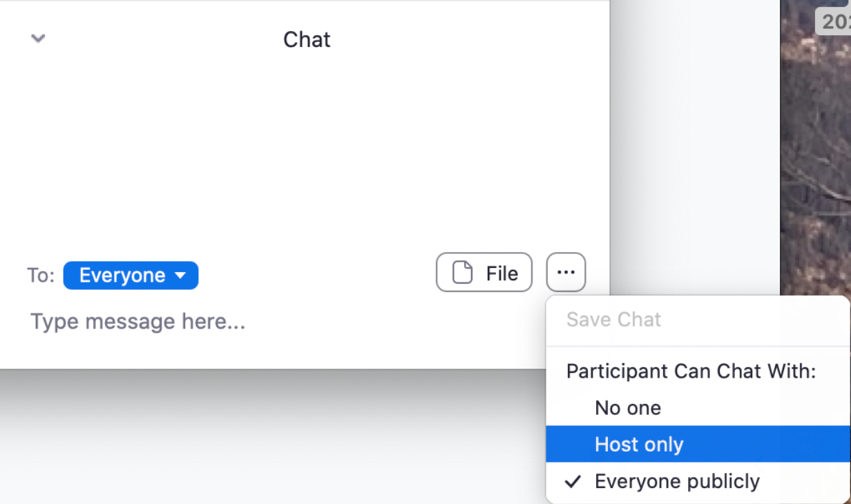Image resolution: width=851 pixels, height=504 pixels.
Task: Open the Everyone recipient dropdown
Action: [131, 275]
